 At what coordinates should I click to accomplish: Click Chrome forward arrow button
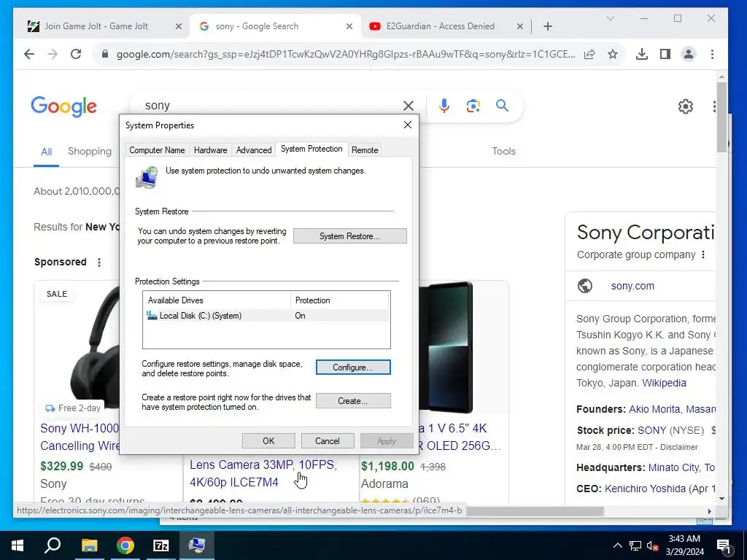tap(53, 54)
